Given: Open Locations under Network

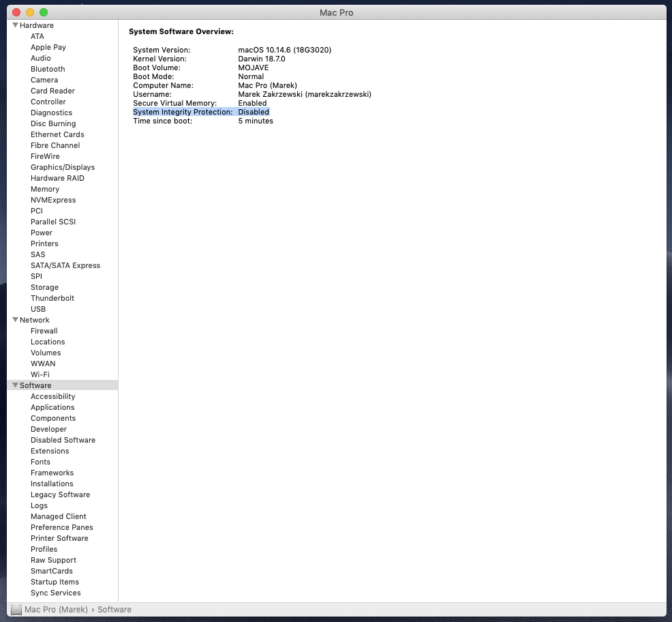Looking at the screenshot, I should coord(48,342).
